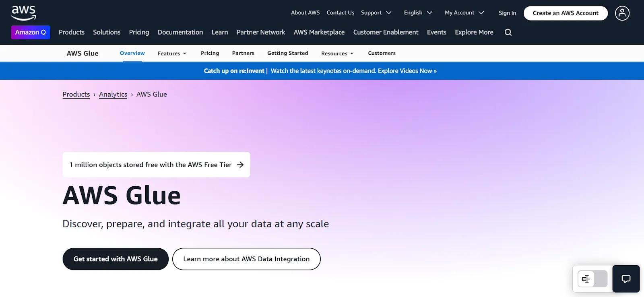Click Get started with AWS Glue
This screenshot has height=297, width=644.
coord(116,259)
